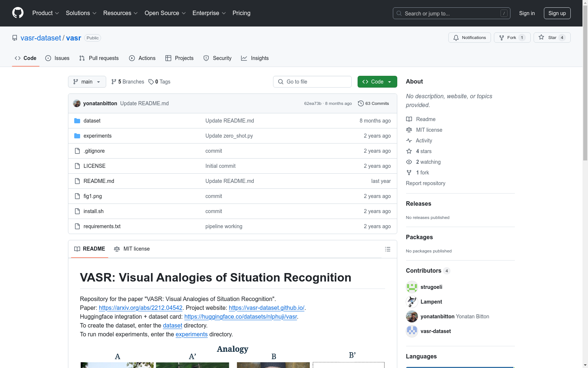The width and height of the screenshot is (588, 368).
Task: Open commit hash 62ea73b
Action: tap(313, 103)
